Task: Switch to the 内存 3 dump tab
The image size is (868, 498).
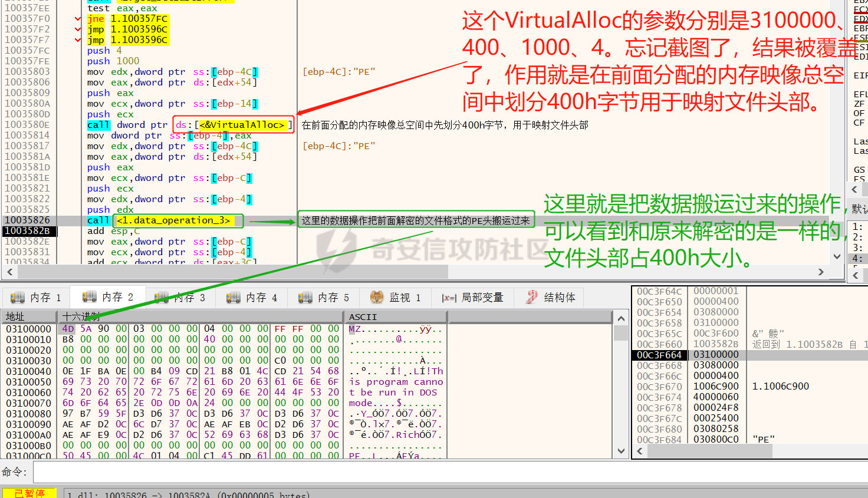Action: (x=180, y=298)
